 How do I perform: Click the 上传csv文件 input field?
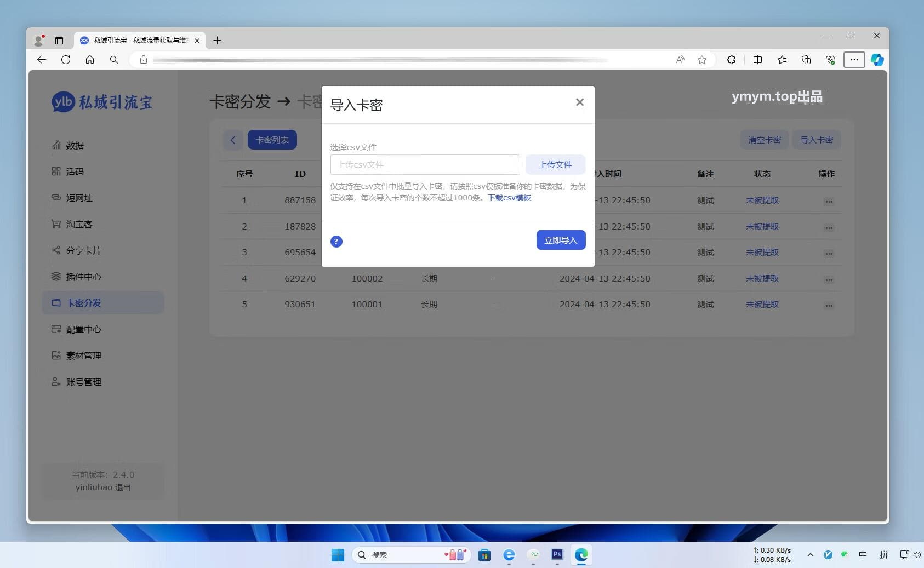(425, 164)
